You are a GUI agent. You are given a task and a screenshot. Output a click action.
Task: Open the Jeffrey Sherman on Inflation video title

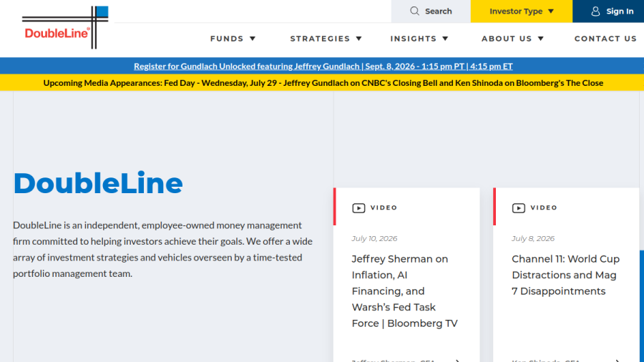[404, 291]
